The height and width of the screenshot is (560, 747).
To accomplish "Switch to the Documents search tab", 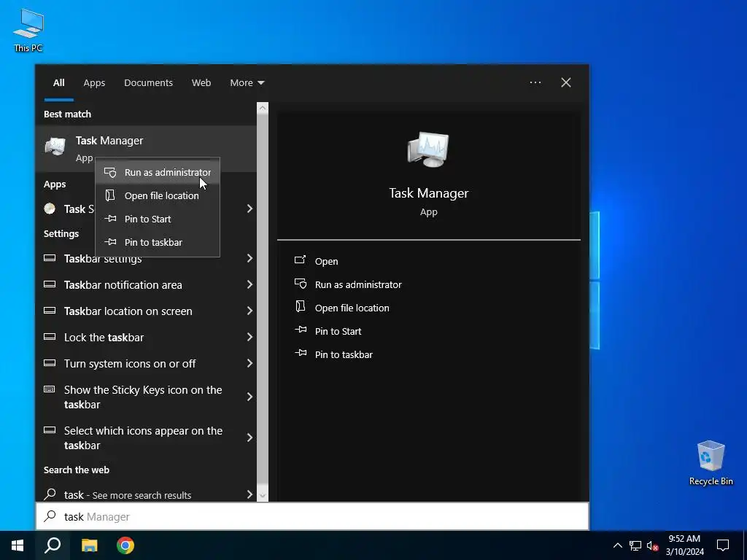I will point(148,83).
